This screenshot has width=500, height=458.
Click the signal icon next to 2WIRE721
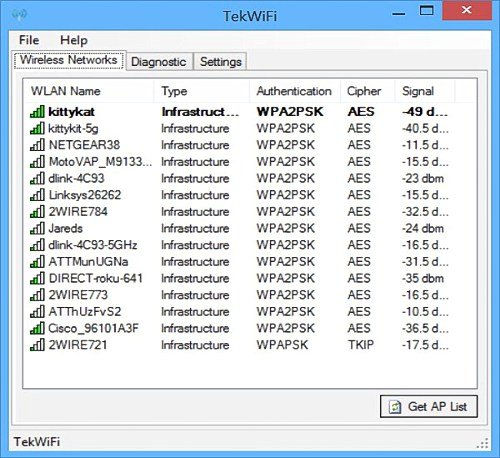[x=37, y=345]
